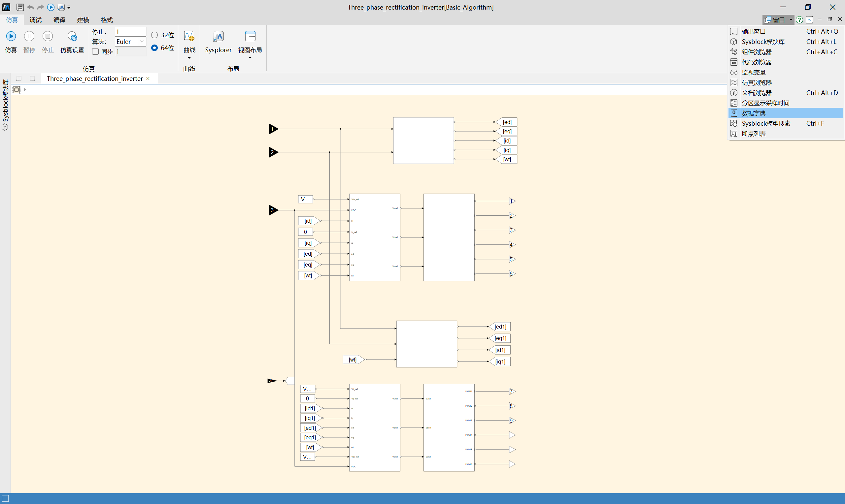Open 视图布局 view layout icon
Screen dimensions: 845x504
click(x=250, y=36)
